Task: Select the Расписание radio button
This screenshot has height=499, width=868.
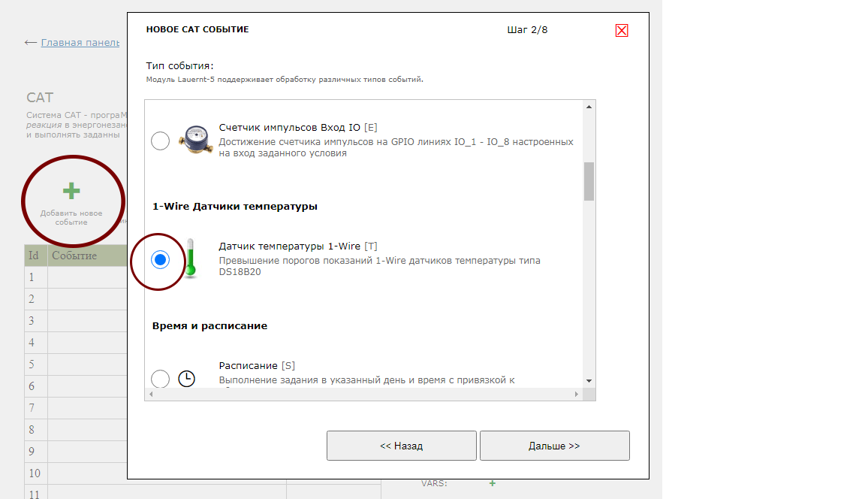Action: pyautogui.click(x=161, y=379)
